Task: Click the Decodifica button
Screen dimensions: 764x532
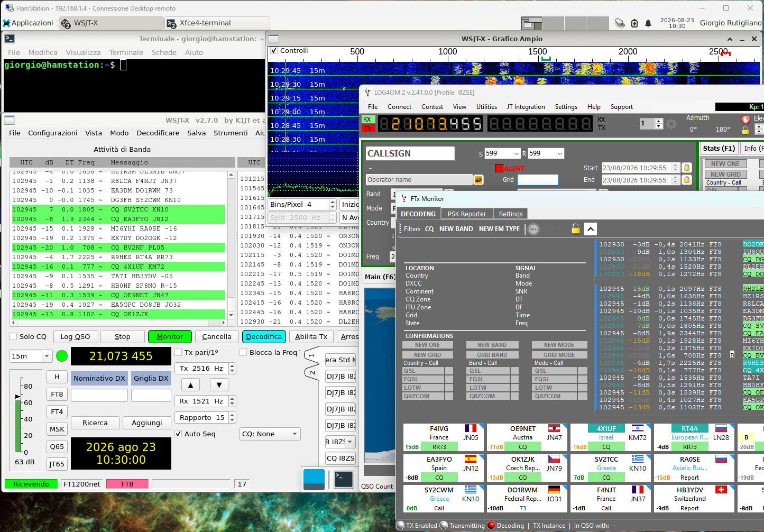Action: (x=264, y=336)
